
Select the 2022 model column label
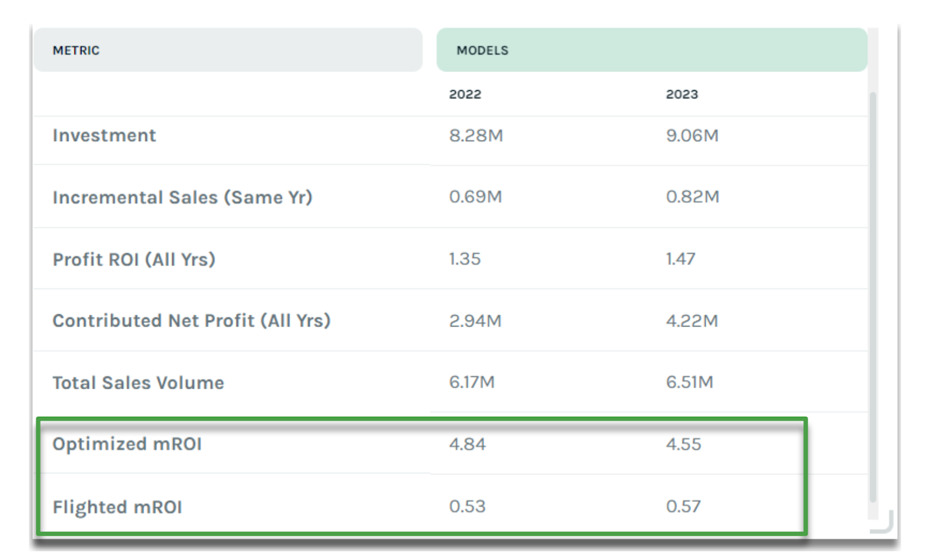click(465, 94)
